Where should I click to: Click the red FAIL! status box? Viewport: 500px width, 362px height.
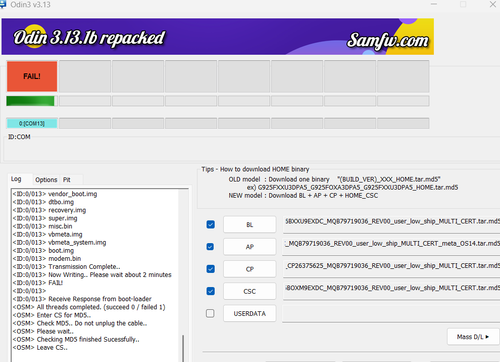pyautogui.click(x=32, y=76)
